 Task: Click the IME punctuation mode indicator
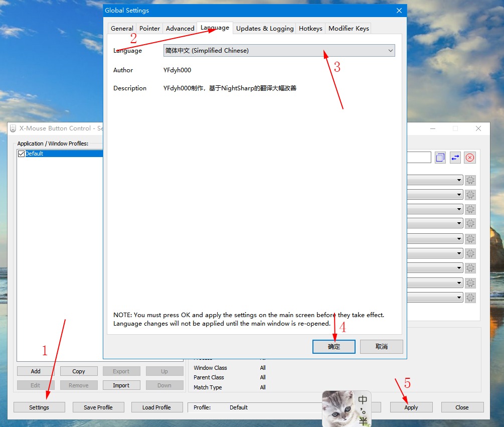(x=363, y=410)
